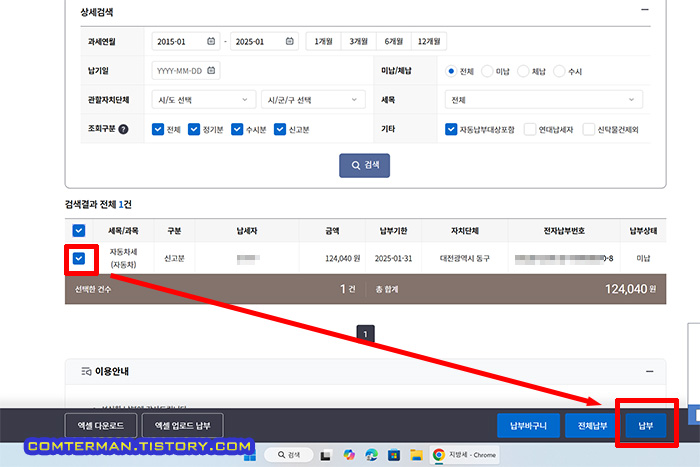Click the 검색 search button
The image size is (700, 467).
point(364,165)
